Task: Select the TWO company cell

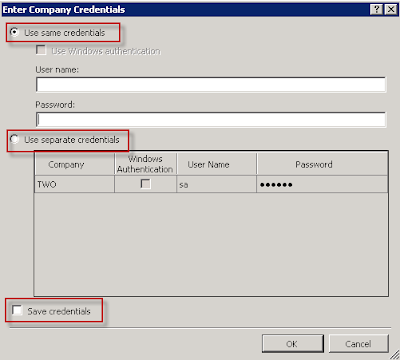Action: pos(75,184)
